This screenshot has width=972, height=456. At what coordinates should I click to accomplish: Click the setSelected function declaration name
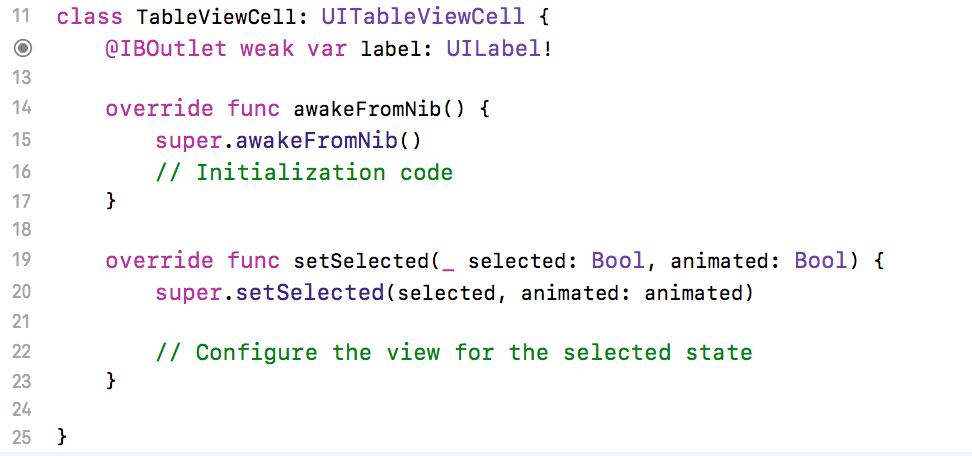(361, 261)
